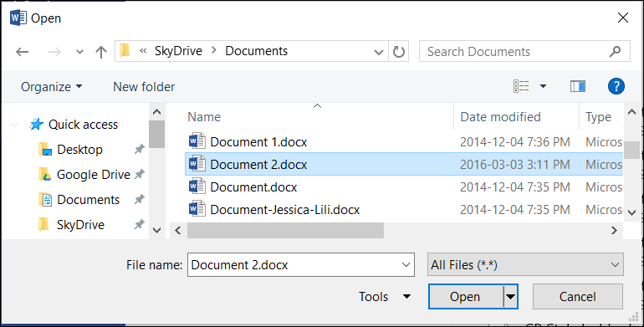Go back using the left arrow
This screenshot has width=644, height=327.
[x=23, y=52]
